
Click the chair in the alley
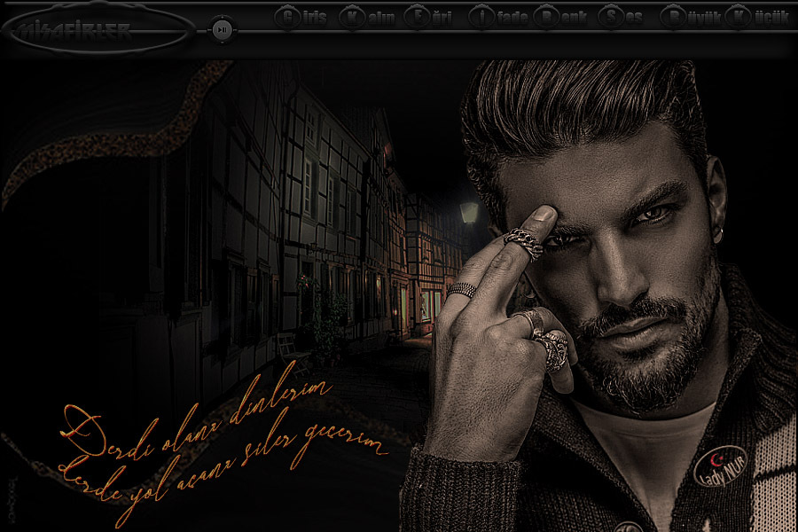click(x=287, y=347)
